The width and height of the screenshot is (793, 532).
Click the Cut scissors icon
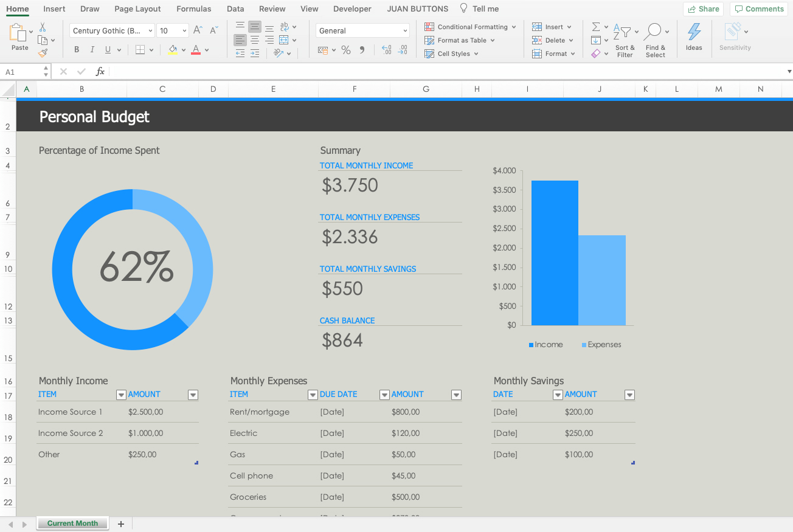coord(43,27)
